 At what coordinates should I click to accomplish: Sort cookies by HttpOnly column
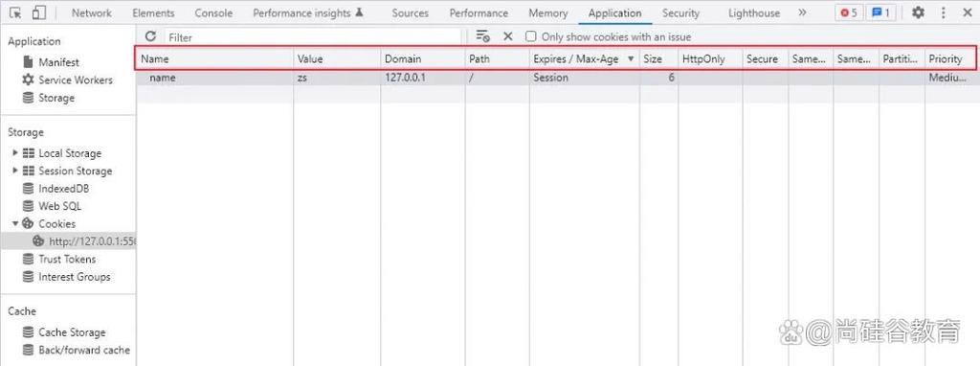710,58
